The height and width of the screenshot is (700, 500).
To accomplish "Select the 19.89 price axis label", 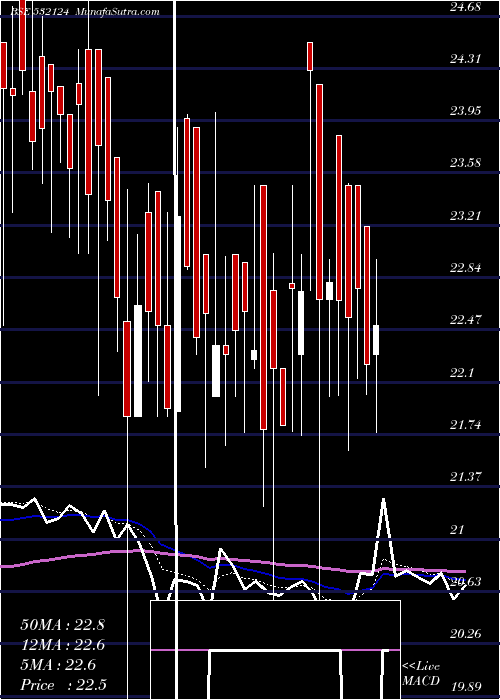I will click(x=465, y=686).
